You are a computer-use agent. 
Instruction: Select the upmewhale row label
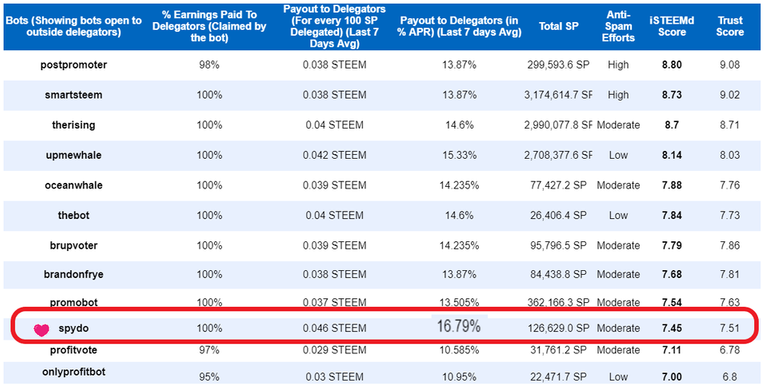coord(73,155)
